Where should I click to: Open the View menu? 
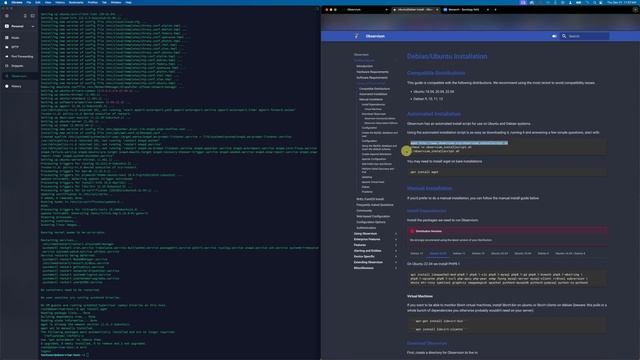coord(48,2)
